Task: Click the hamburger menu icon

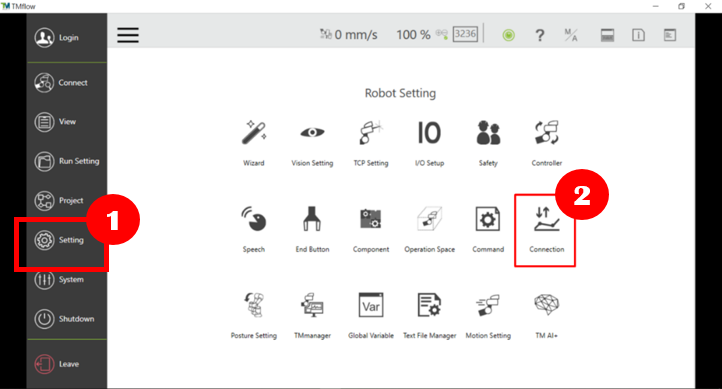Action: pos(128,35)
